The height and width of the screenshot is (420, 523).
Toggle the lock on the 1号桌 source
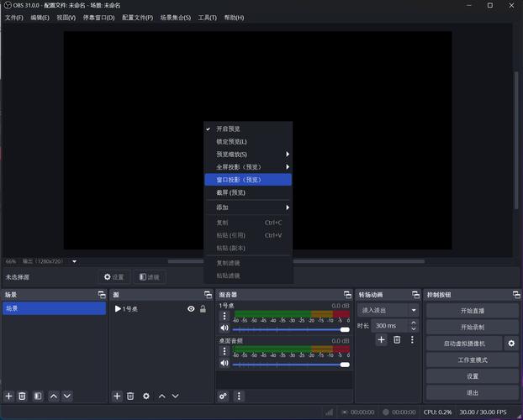tap(203, 309)
